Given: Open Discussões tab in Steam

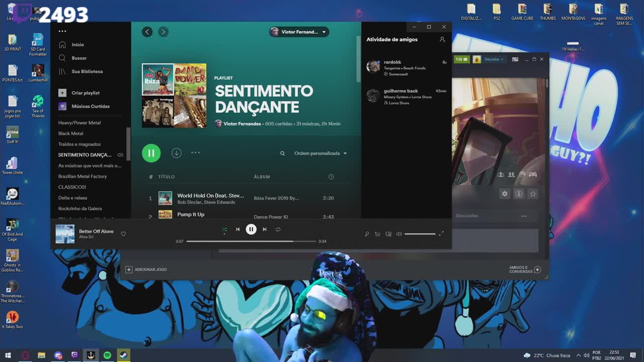Looking at the screenshot, I should [x=467, y=216].
